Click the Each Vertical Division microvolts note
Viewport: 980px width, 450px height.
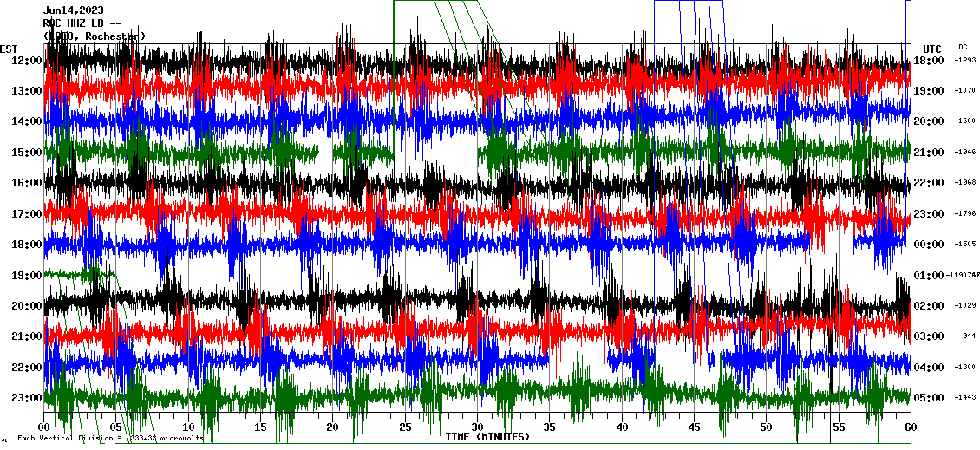click(110, 438)
